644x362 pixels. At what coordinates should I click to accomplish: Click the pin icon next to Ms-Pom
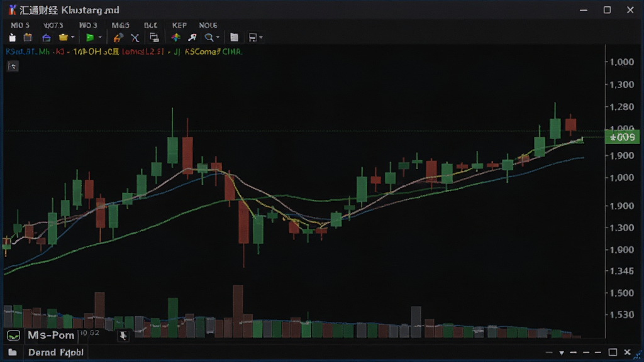(123, 336)
